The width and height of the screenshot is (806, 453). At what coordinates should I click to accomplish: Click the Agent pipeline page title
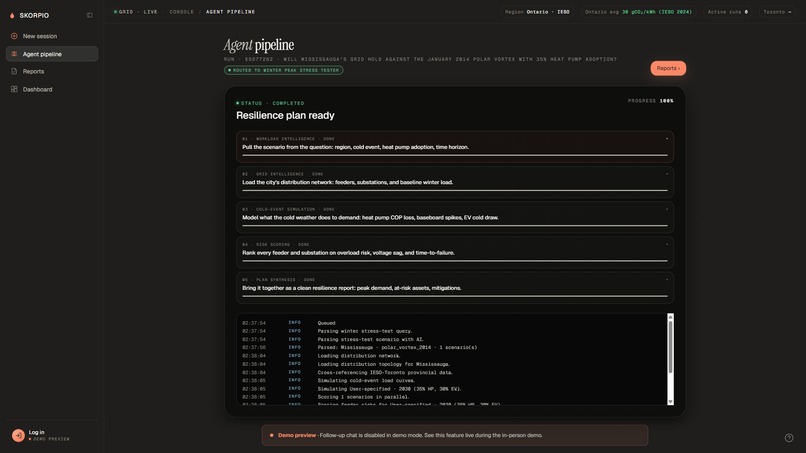click(259, 45)
